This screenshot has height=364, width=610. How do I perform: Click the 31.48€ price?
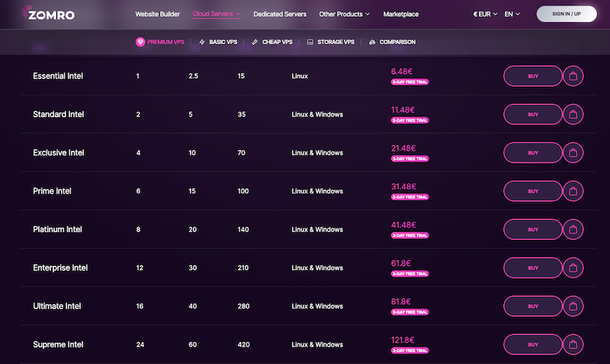pyautogui.click(x=403, y=187)
